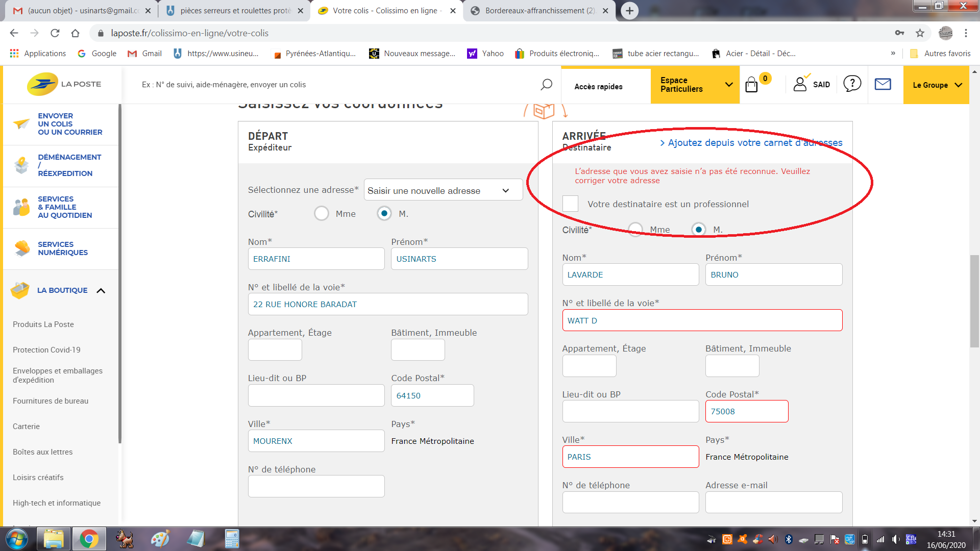Open the Services numériques menu
980x551 pixels.
pos(60,248)
